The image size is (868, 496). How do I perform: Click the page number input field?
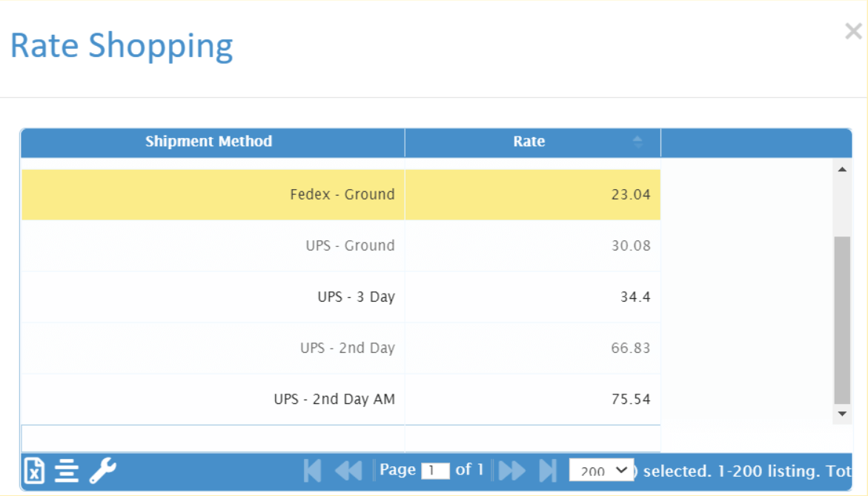point(435,471)
